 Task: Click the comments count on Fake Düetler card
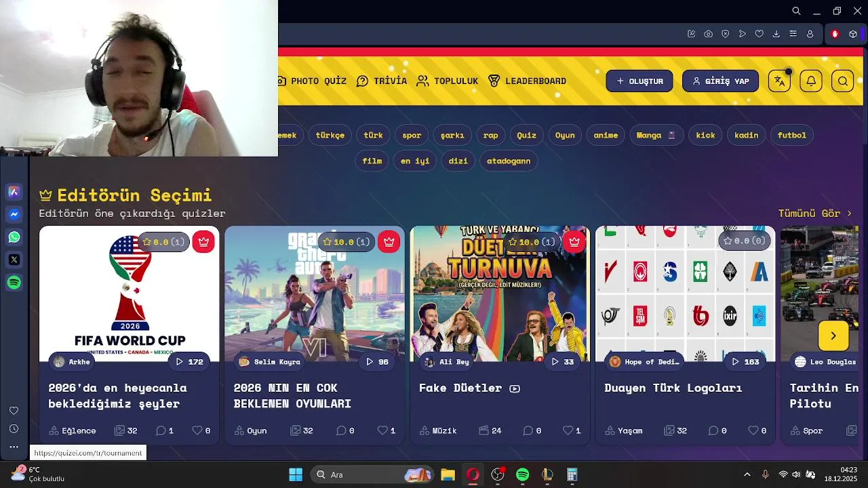click(x=532, y=430)
